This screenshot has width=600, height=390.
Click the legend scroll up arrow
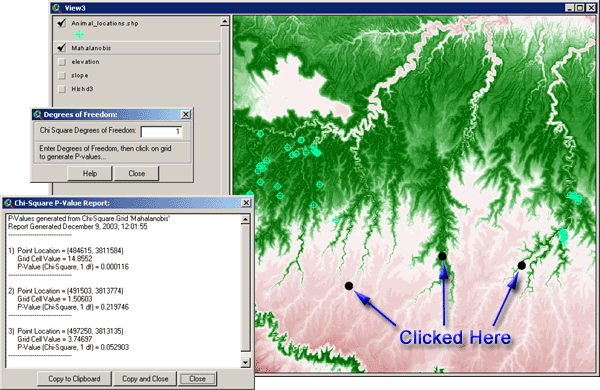[225, 21]
